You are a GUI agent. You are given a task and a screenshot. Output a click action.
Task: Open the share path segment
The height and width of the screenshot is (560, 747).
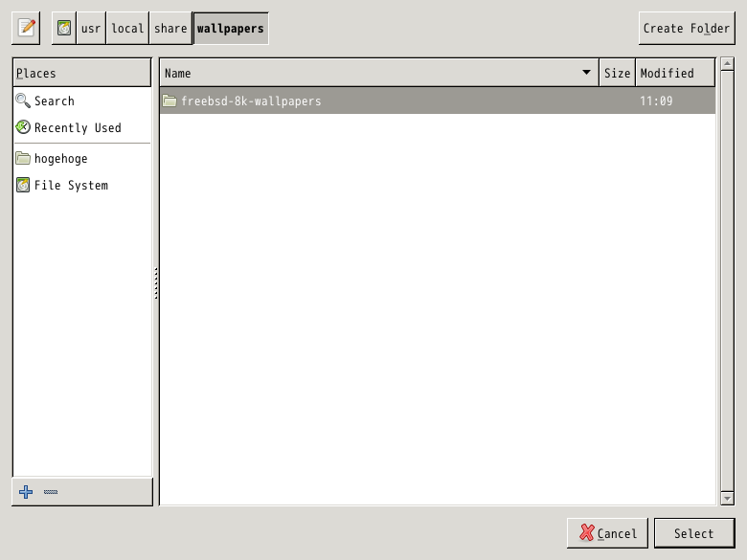[170, 28]
